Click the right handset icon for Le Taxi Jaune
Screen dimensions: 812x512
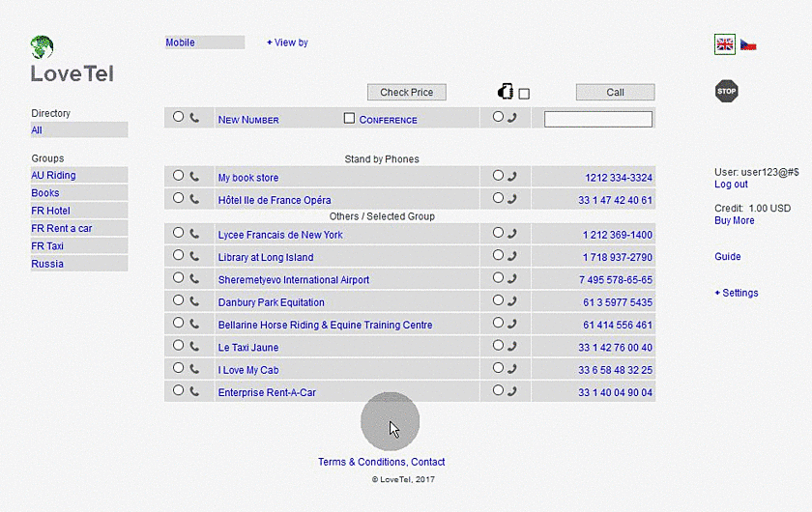click(x=512, y=346)
